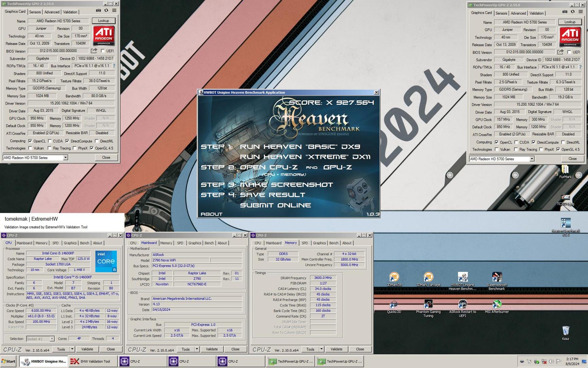Open SPD tab in first CPU-Z window
This screenshot has width=588, height=368.
pos(55,243)
